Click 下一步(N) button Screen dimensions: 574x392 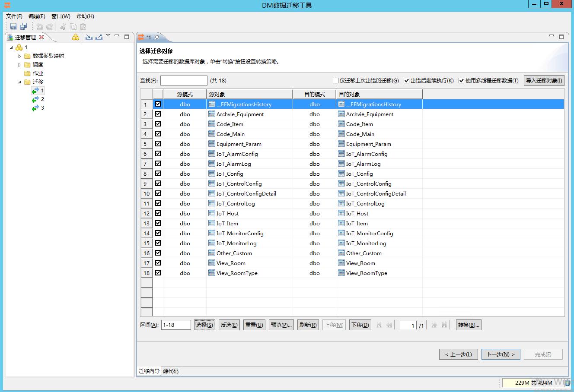(501, 354)
